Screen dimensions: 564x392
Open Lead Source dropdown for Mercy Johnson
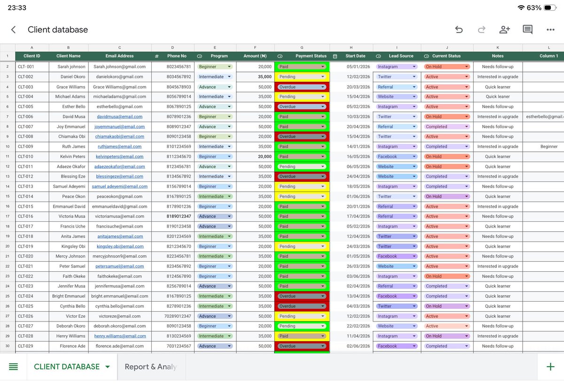[414, 256]
